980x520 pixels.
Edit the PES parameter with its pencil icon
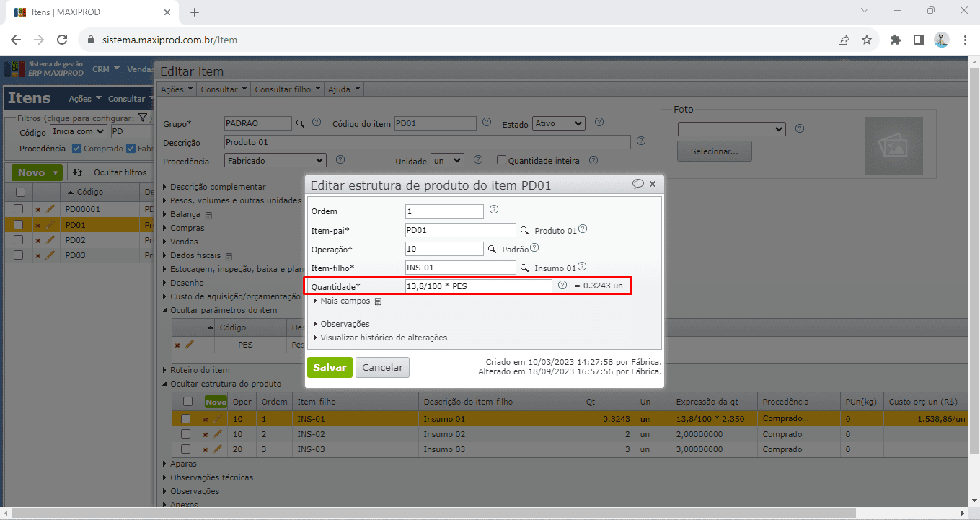[190, 345]
